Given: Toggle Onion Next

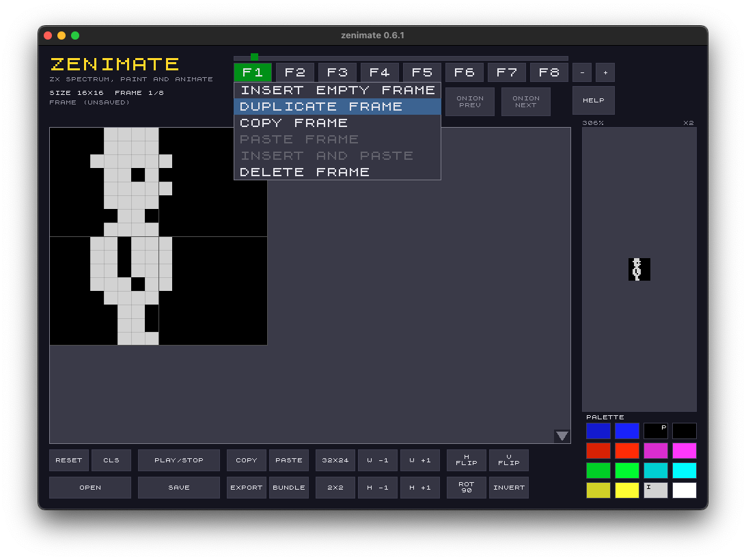Looking at the screenshot, I should tap(526, 101).
